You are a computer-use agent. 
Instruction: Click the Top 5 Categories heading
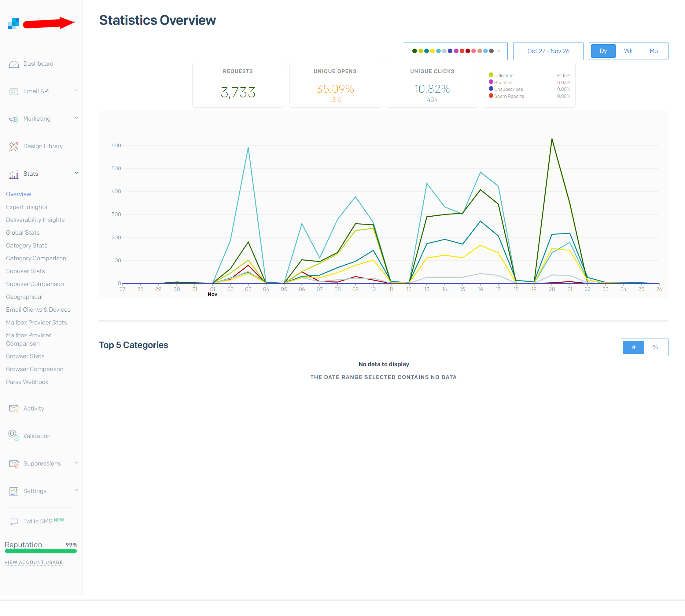point(133,345)
